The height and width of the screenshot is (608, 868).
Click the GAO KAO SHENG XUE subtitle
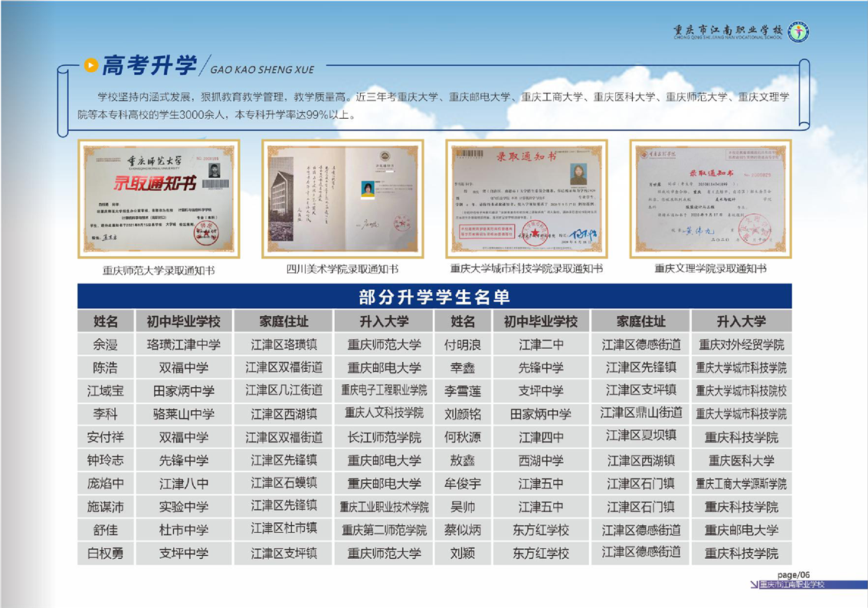(x=263, y=69)
